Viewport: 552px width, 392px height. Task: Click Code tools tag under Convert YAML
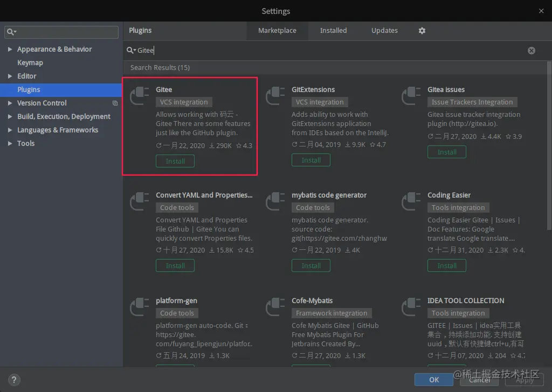pyautogui.click(x=177, y=207)
